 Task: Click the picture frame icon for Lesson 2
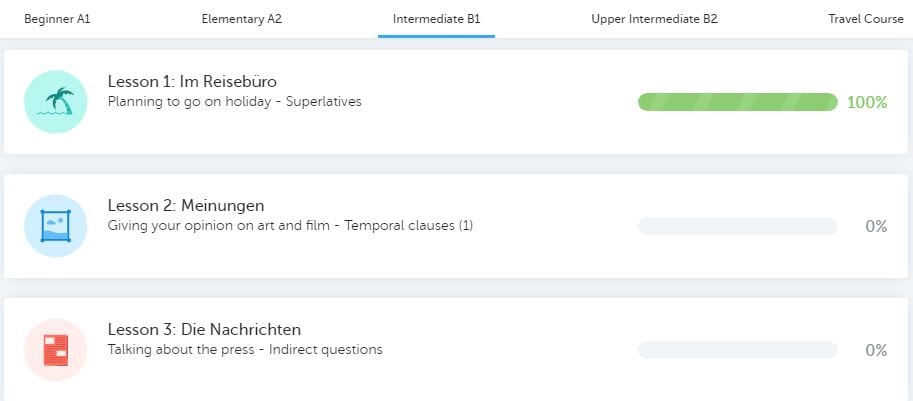(56, 226)
